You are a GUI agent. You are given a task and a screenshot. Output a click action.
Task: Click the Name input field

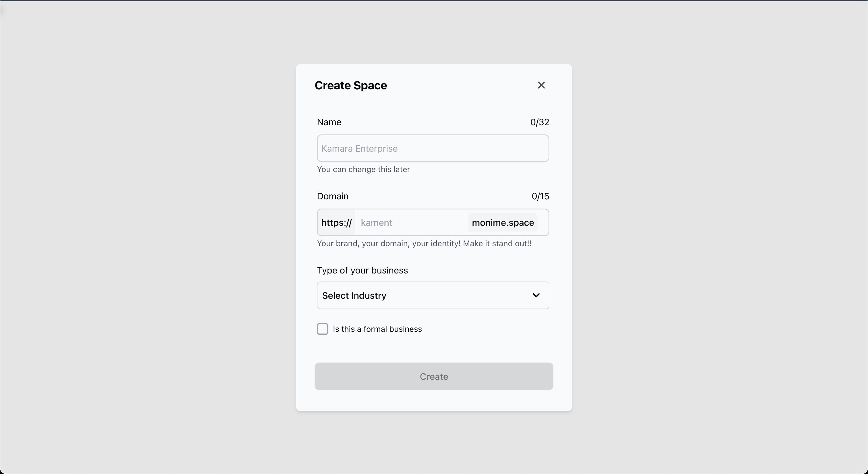433,148
